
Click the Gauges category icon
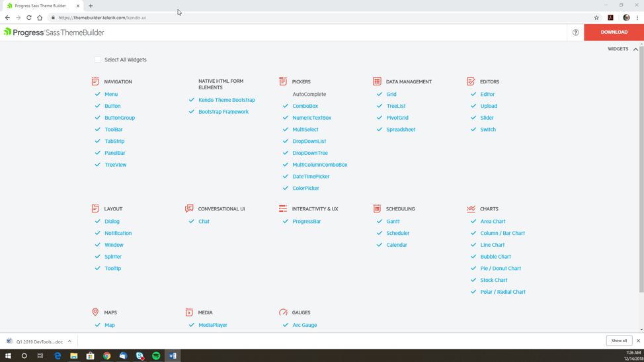click(283, 312)
